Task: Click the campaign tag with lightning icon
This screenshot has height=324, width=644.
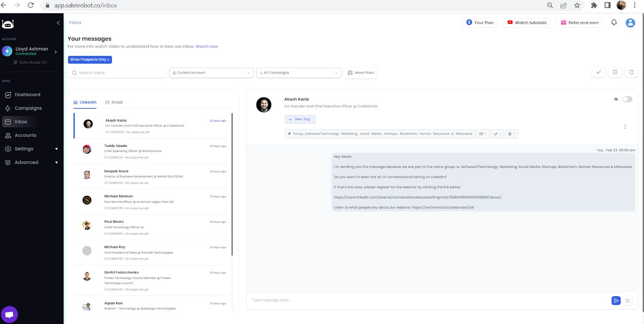Action: 380,134
